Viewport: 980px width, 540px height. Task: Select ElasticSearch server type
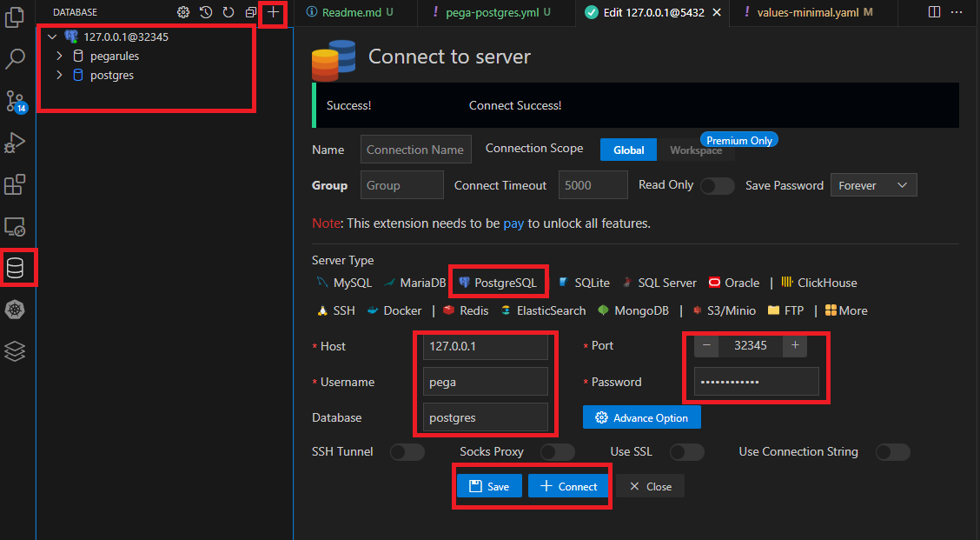(x=543, y=310)
